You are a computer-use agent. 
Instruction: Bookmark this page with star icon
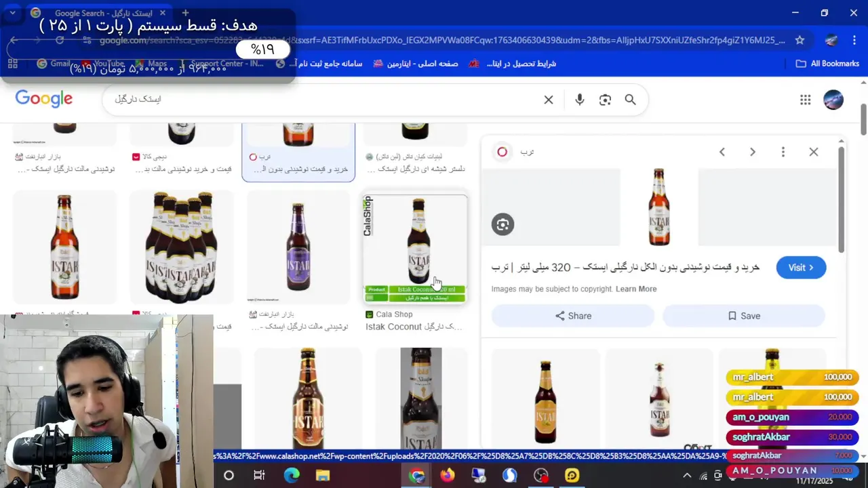[800, 40]
